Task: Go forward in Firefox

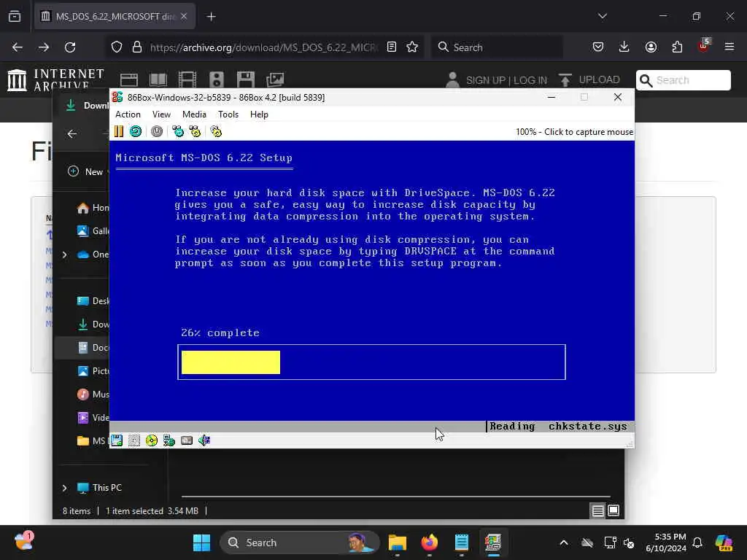Action: pyautogui.click(x=44, y=47)
